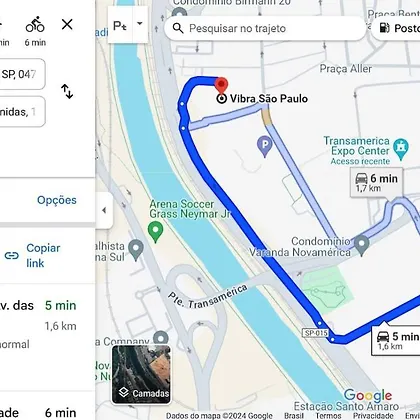Image resolution: width=420 pixels, height=420 pixels.
Task: Click the link chain icon
Action: pos(12,256)
